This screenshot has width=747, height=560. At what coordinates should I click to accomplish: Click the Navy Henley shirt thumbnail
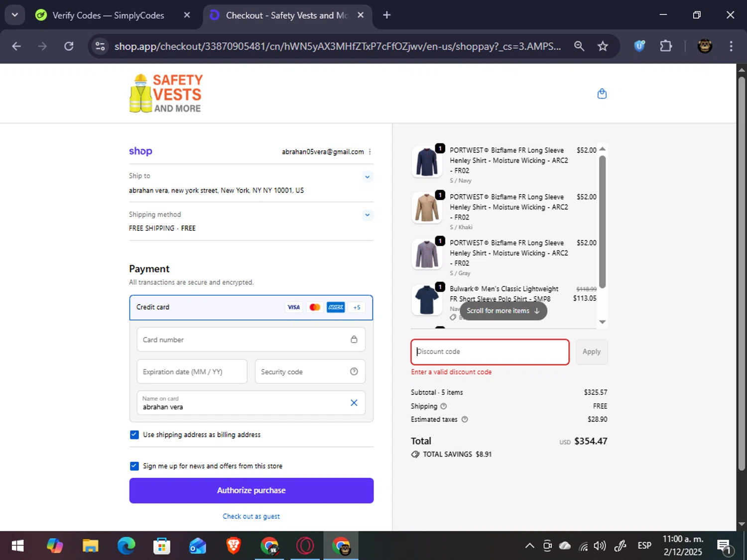427,162
